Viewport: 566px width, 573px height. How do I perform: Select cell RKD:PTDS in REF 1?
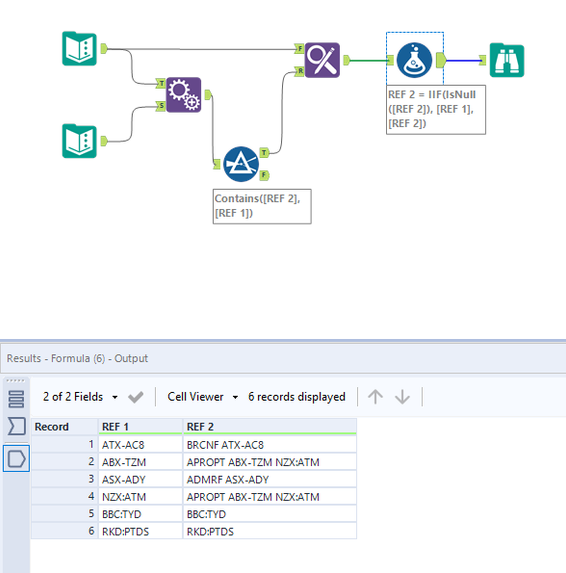(x=140, y=531)
